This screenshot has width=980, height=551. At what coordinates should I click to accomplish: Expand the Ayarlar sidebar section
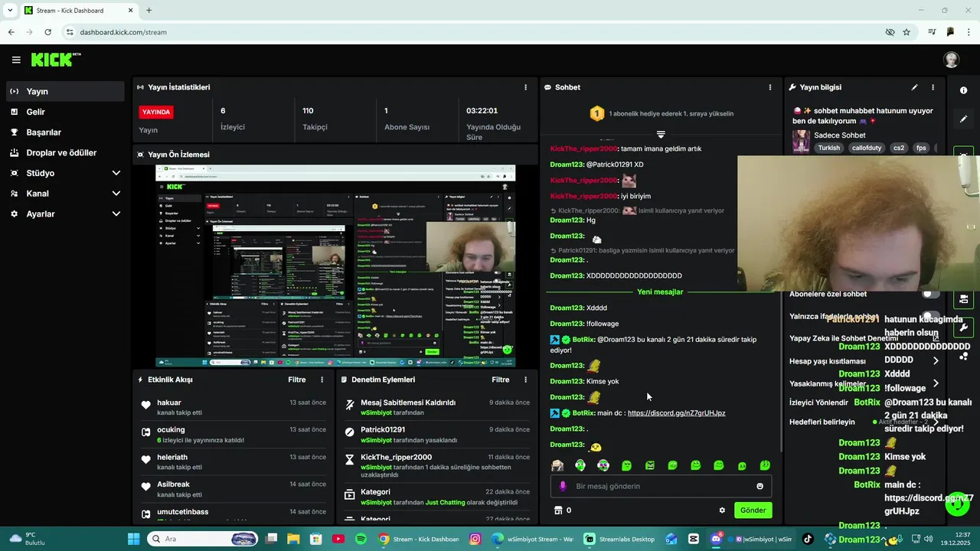click(x=116, y=214)
